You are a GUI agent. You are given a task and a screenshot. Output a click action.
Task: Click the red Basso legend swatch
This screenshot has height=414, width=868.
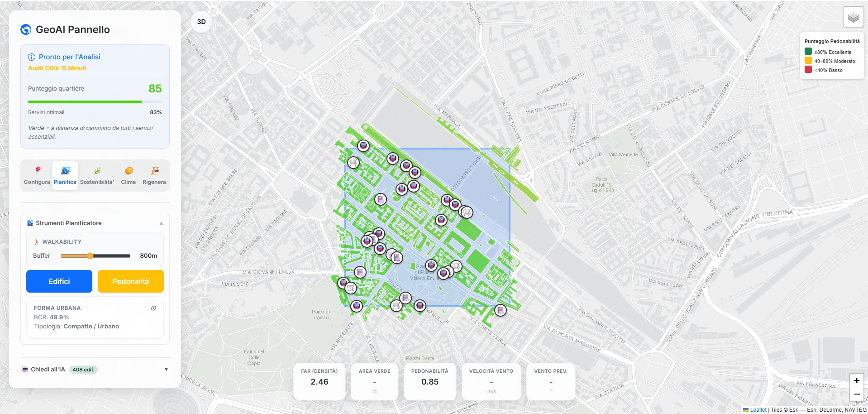tap(808, 70)
